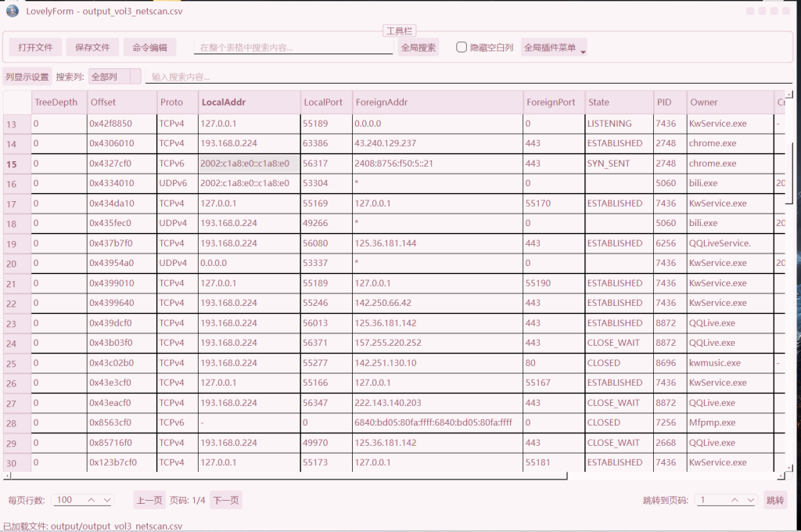
Task: Go to next page with 下一页
Action: coord(225,500)
